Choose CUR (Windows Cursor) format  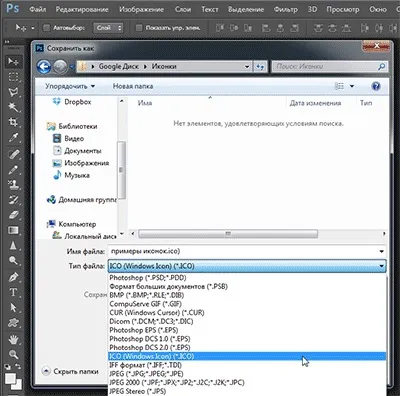247,313
